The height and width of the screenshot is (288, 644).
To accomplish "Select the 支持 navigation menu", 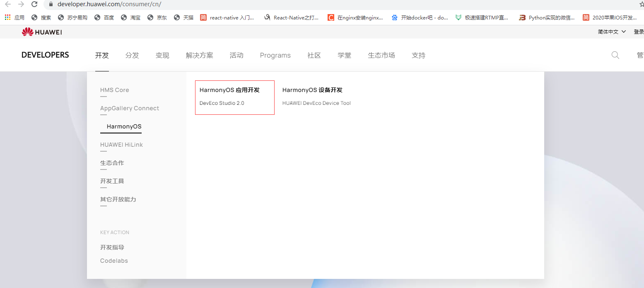I will click(x=418, y=56).
